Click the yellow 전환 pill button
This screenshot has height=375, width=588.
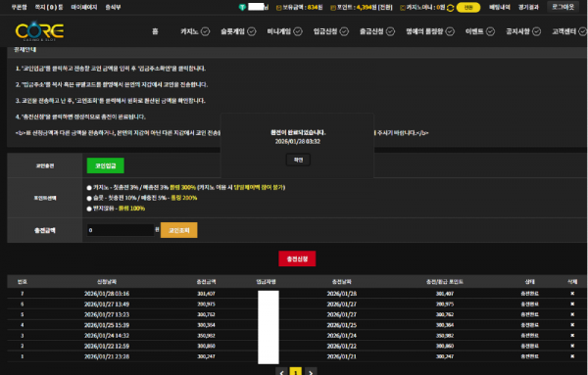[468, 8]
